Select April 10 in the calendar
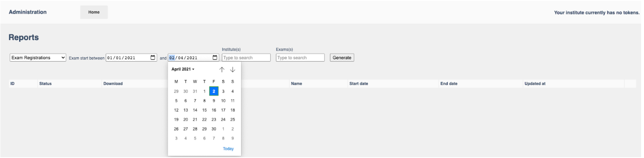The width and height of the screenshot is (644, 158). [223, 100]
